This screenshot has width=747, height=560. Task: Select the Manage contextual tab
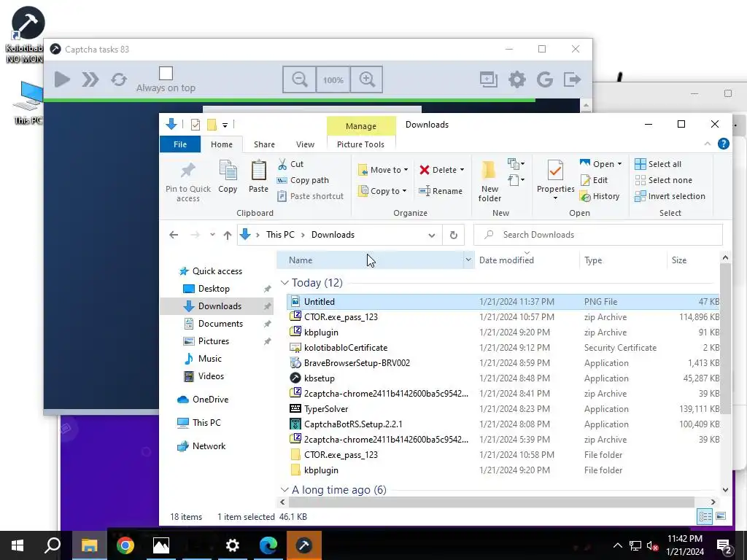pyautogui.click(x=361, y=126)
